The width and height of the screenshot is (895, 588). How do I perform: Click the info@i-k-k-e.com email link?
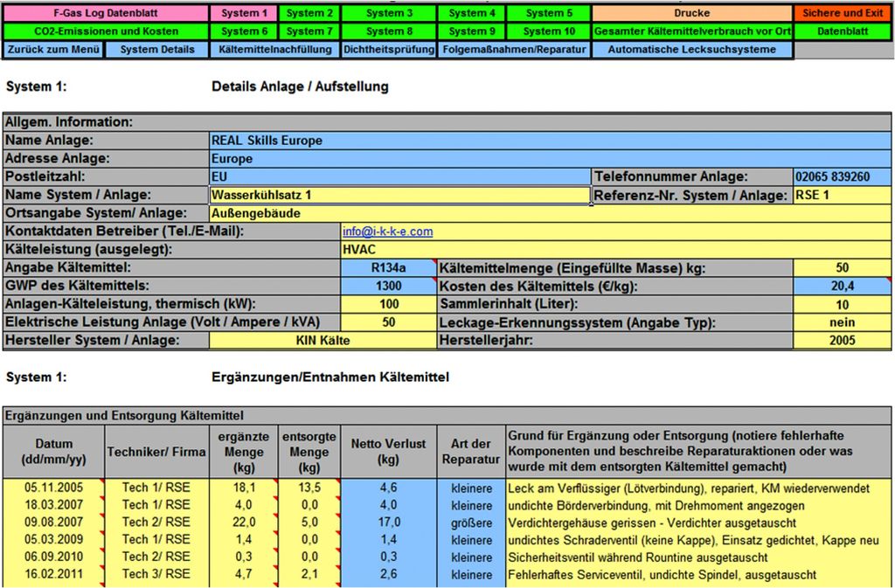pyautogui.click(x=387, y=232)
